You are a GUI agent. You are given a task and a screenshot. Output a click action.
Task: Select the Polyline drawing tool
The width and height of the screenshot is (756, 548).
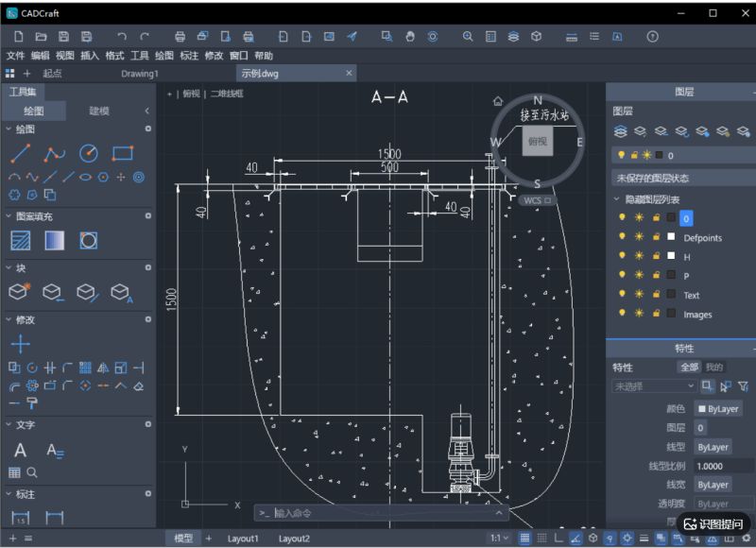(54, 153)
